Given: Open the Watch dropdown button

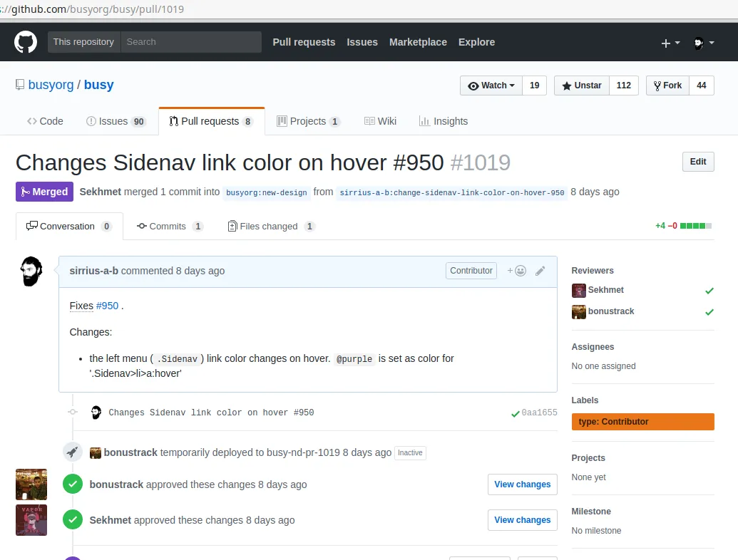Looking at the screenshot, I should coord(491,85).
